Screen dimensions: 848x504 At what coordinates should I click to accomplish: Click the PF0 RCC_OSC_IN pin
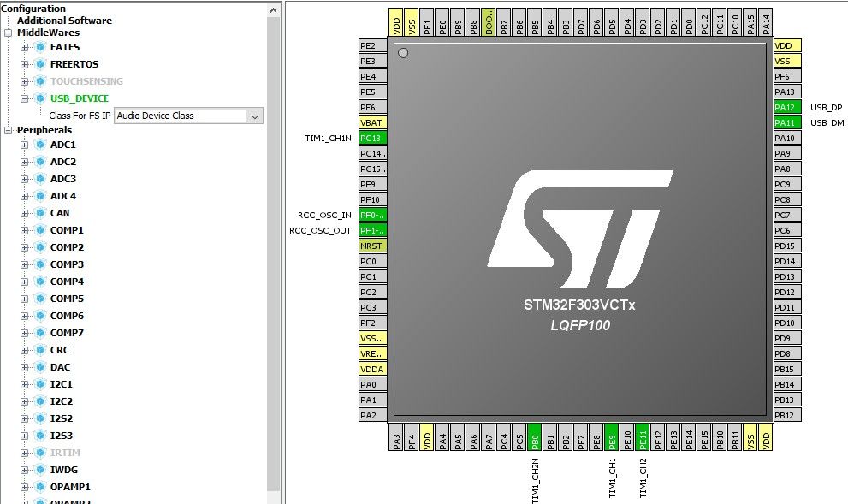(372, 215)
